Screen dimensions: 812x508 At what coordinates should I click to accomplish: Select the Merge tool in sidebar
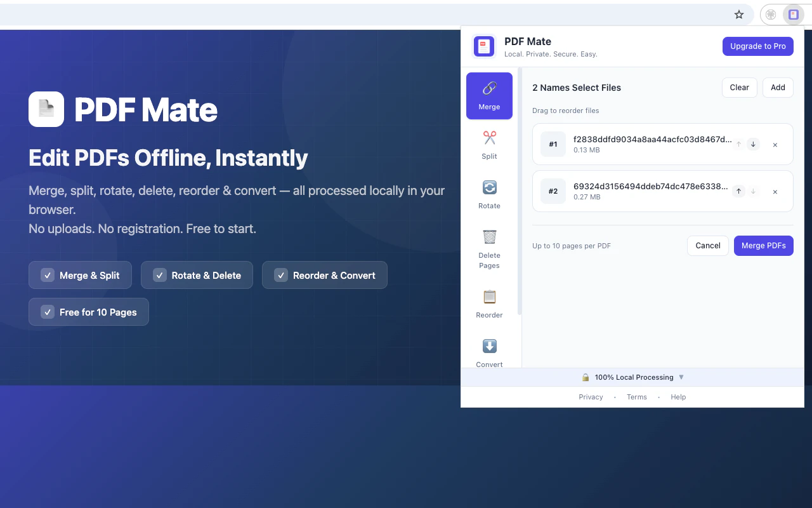coord(489,96)
